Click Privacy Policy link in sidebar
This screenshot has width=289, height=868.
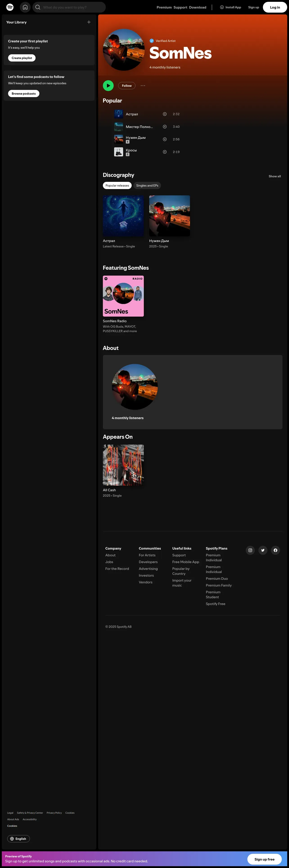pyautogui.click(x=54, y=813)
